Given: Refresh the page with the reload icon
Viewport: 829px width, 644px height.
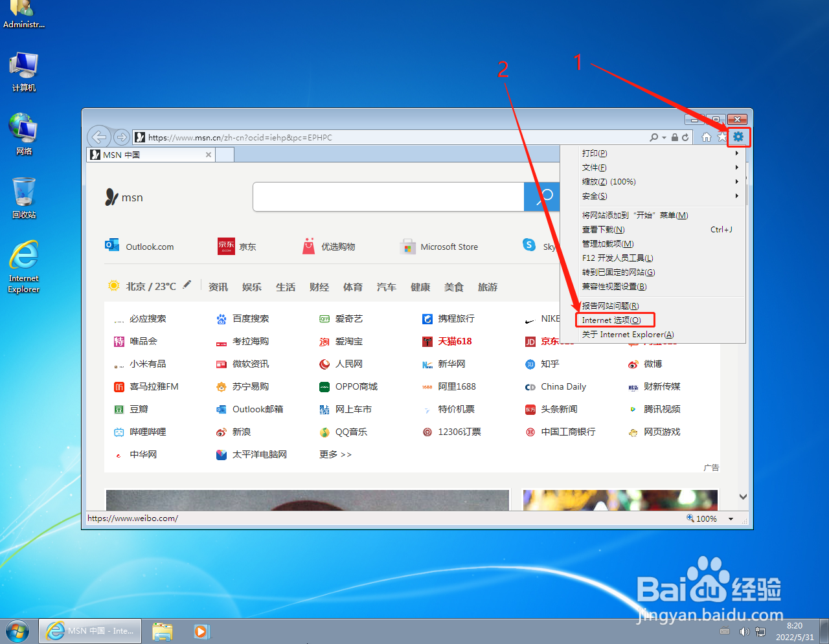Looking at the screenshot, I should [x=685, y=137].
